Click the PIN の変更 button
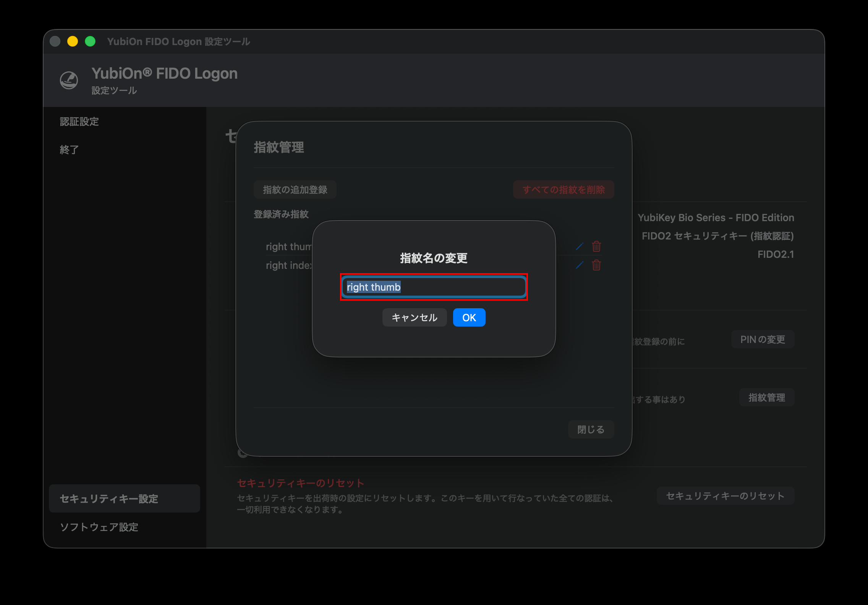Image resolution: width=868 pixels, height=605 pixels. 763,339
